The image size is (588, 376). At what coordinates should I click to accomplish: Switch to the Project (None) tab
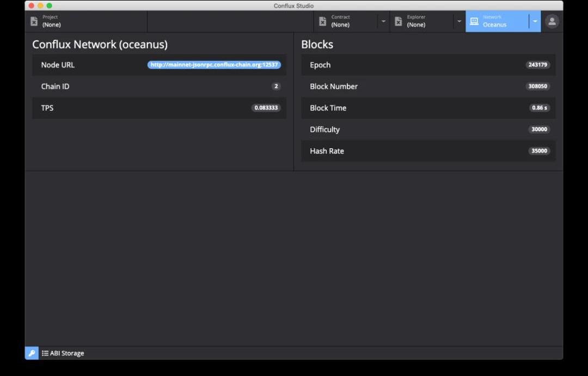click(86, 21)
